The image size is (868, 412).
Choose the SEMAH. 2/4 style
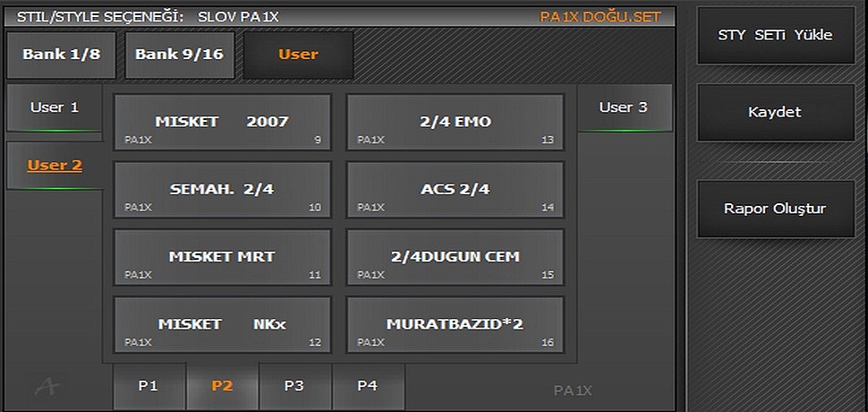pyautogui.click(x=222, y=189)
